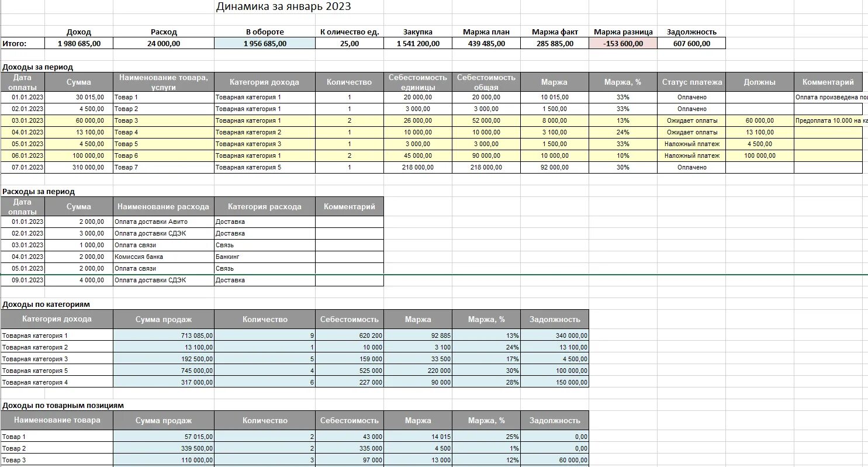The image size is (868, 467).
Task: Select the 'Наименование товара' header
Action: [x=57, y=420]
